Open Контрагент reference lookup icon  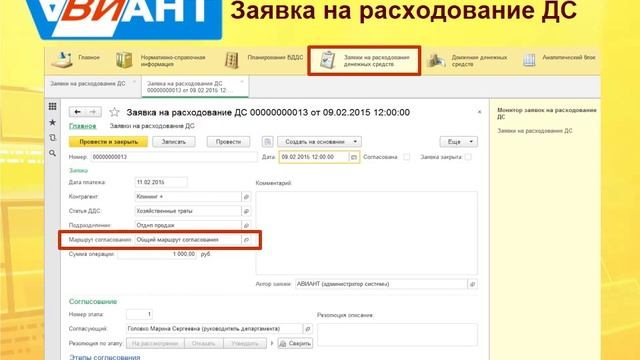(246, 197)
